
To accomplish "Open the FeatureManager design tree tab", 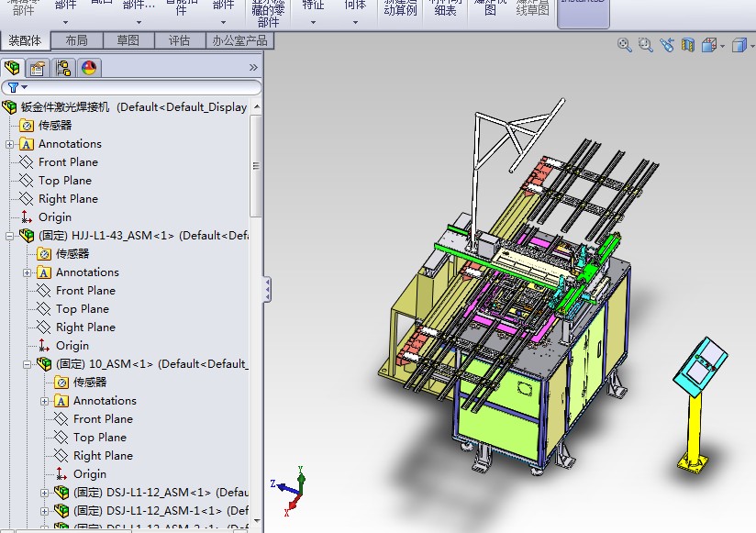I will click(x=13, y=68).
